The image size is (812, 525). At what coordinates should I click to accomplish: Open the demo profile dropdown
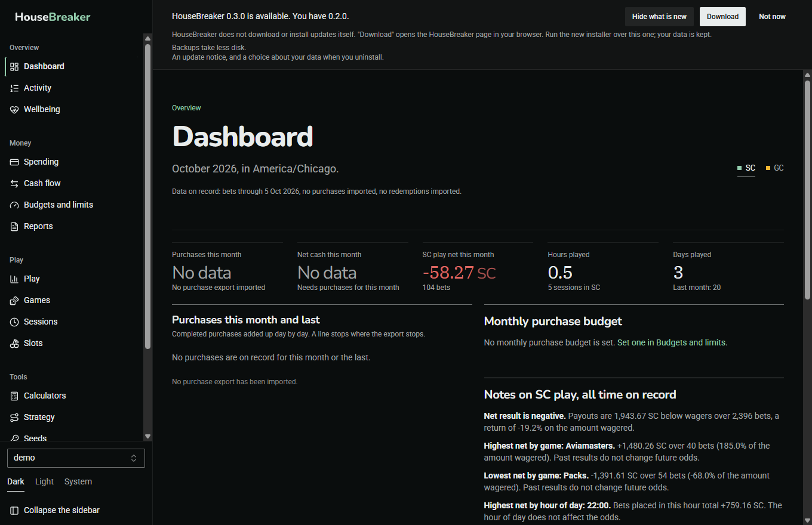(76, 458)
